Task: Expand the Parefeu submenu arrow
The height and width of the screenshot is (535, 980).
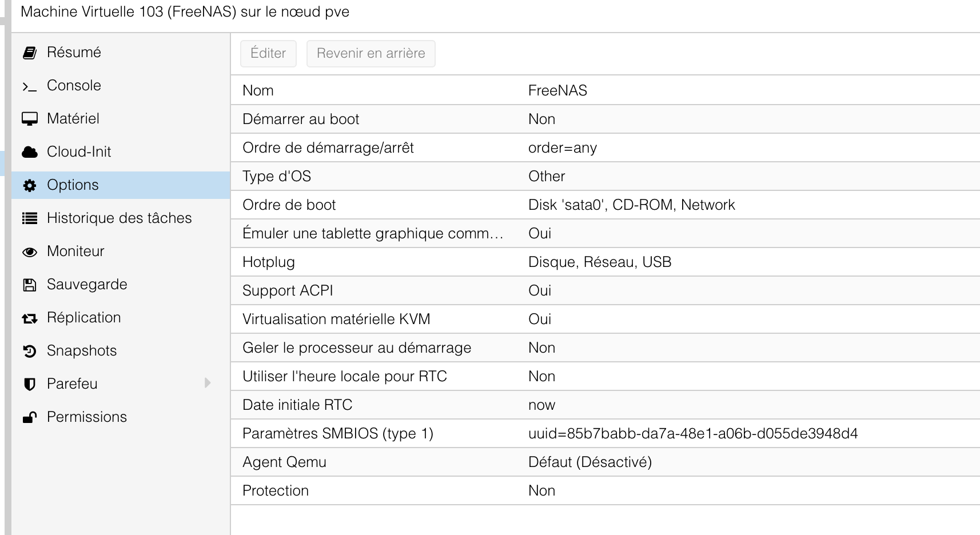Action: point(208,383)
